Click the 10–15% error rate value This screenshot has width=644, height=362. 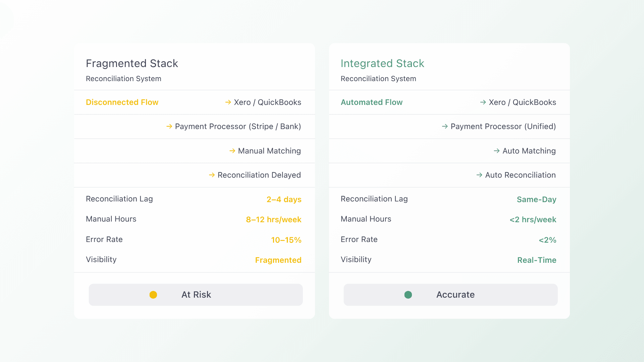(x=286, y=240)
